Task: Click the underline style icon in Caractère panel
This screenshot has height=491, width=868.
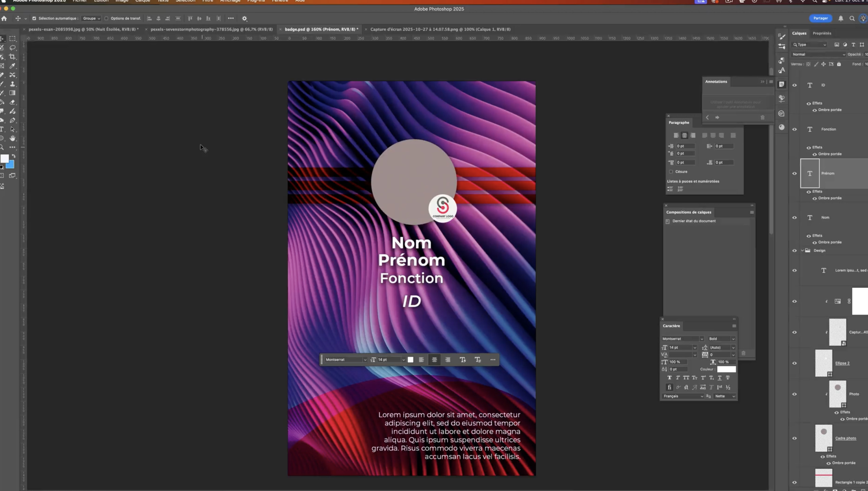Action: 719,378
